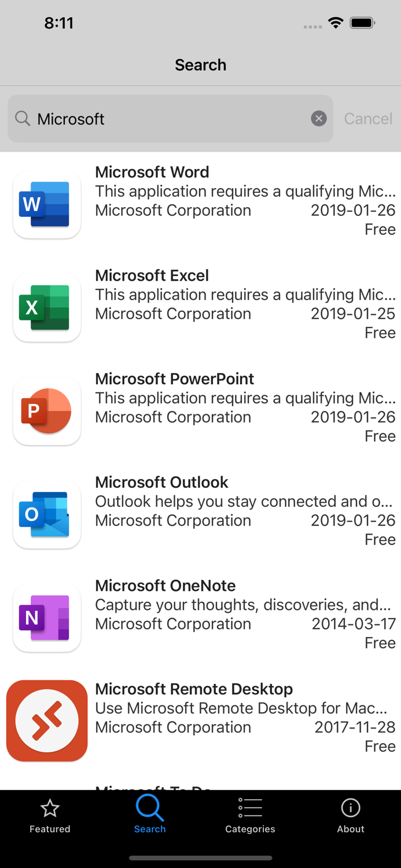
Task: Switch to the Categories tab
Action: point(250,815)
